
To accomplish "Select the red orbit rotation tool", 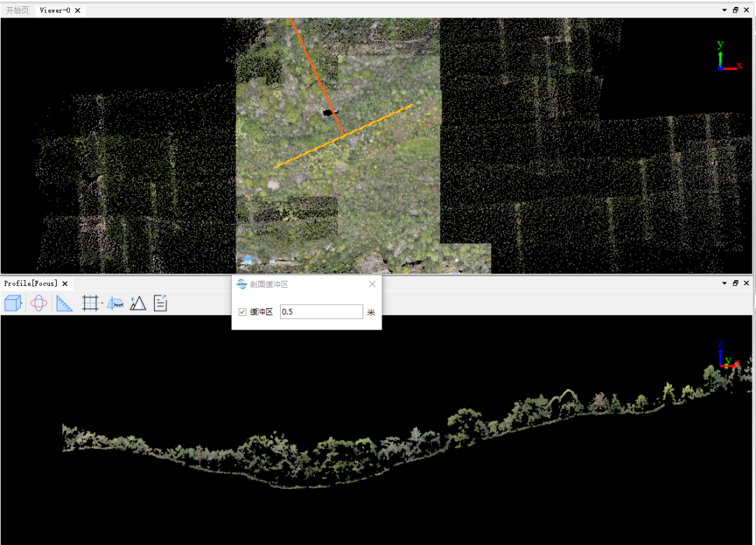I will (38, 303).
